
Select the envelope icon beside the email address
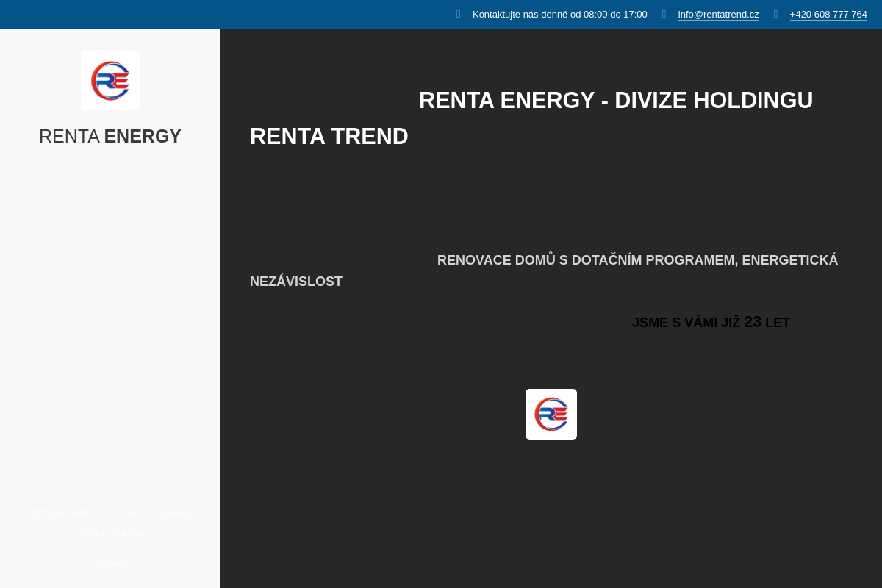(664, 14)
